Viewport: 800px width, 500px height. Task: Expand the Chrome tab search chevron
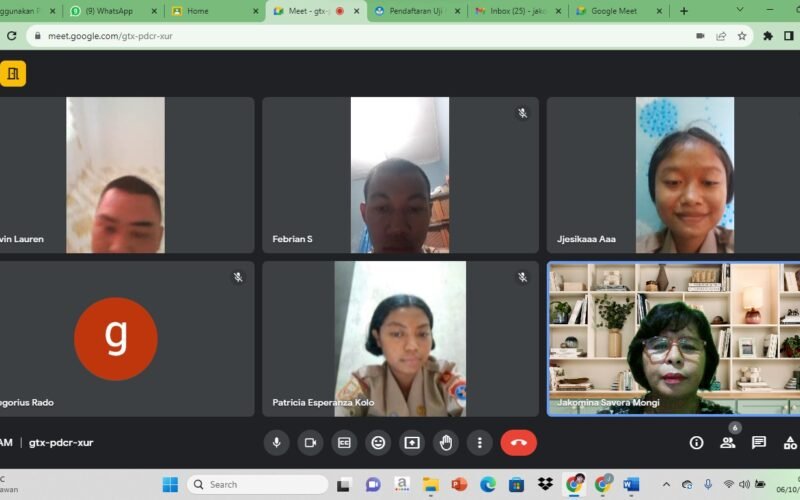point(740,10)
